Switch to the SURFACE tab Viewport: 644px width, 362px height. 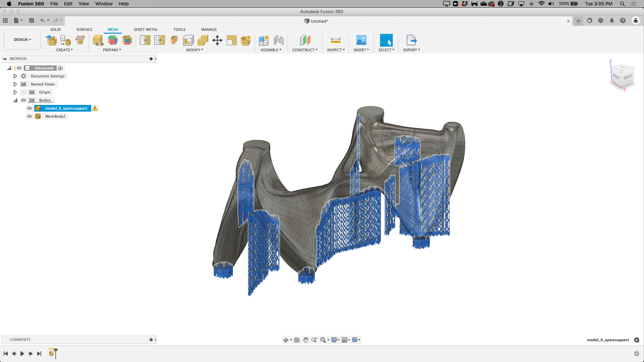[84, 29]
